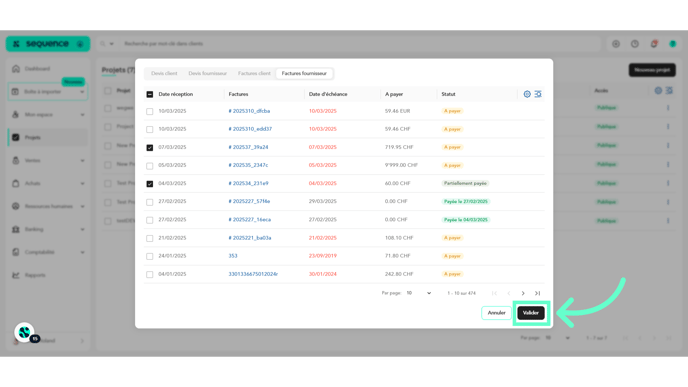
Task: Open the filter options icon in dialog header
Action: pyautogui.click(x=538, y=94)
